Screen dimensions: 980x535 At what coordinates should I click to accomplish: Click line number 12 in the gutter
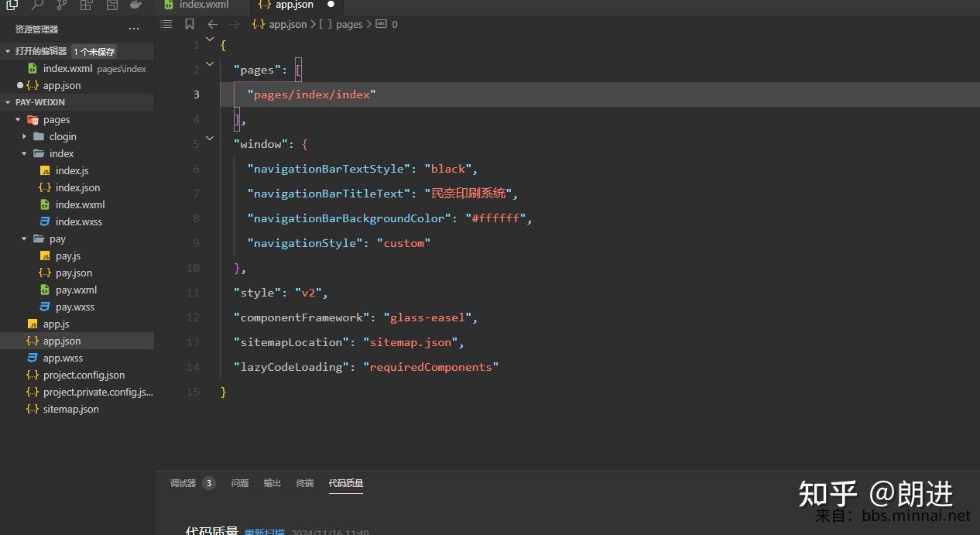[193, 317]
